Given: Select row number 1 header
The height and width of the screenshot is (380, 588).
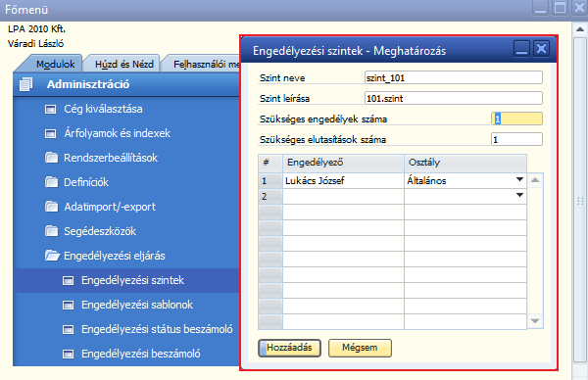Looking at the screenshot, I should point(270,180).
